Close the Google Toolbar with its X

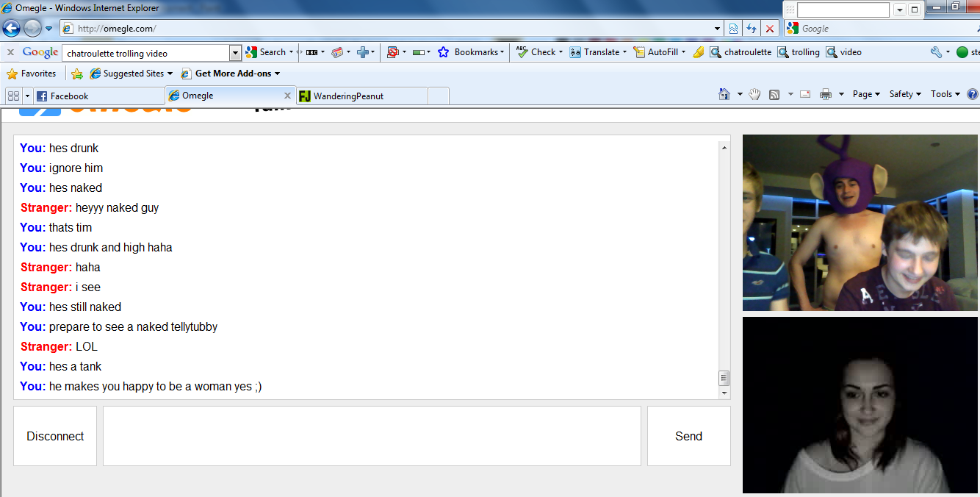(10, 52)
